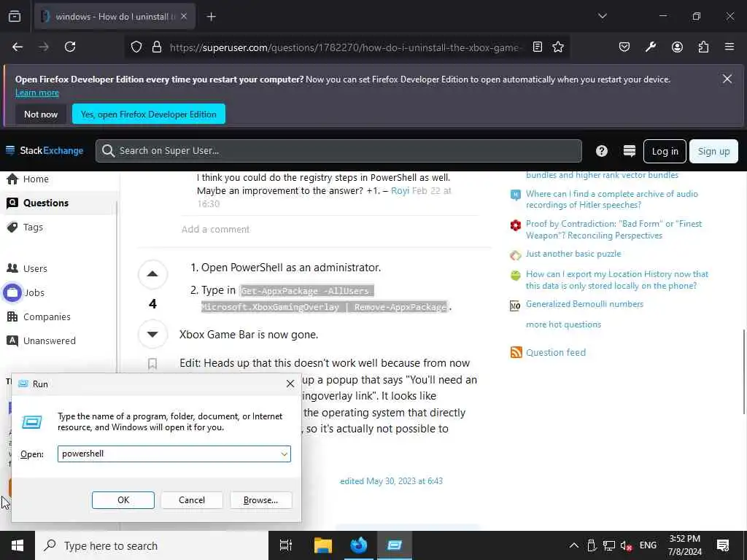The width and height of the screenshot is (747, 560).
Task: Show site security padlock info
Action: pyautogui.click(x=157, y=47)
